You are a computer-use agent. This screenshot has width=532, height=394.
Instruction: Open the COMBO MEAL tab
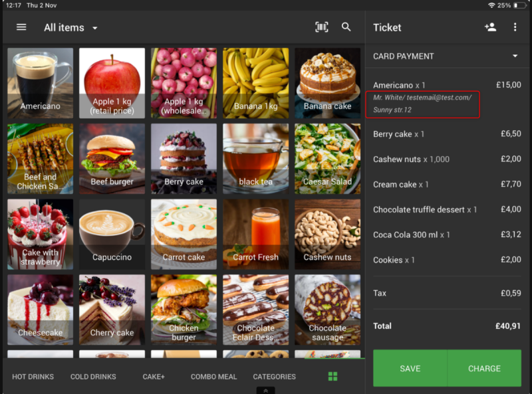[213, 377]
